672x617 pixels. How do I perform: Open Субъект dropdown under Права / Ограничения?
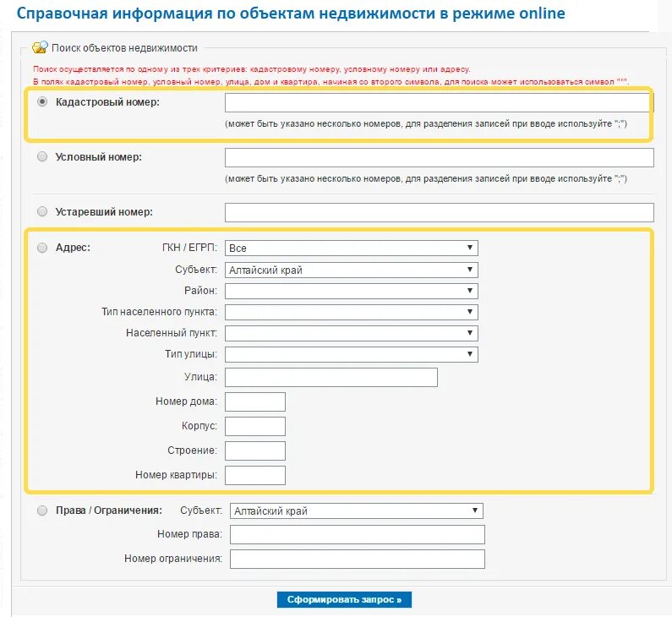(357, 511)
